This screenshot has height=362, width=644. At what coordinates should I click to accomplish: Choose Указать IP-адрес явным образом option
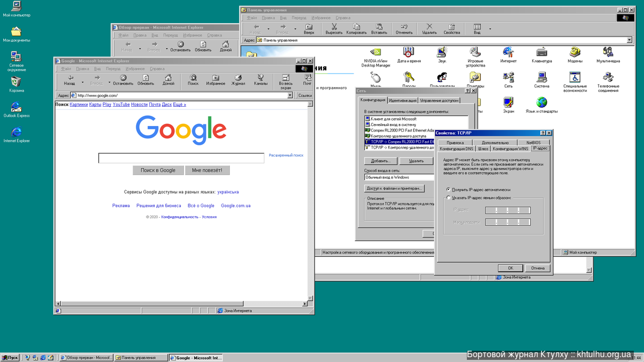point(448,198)
